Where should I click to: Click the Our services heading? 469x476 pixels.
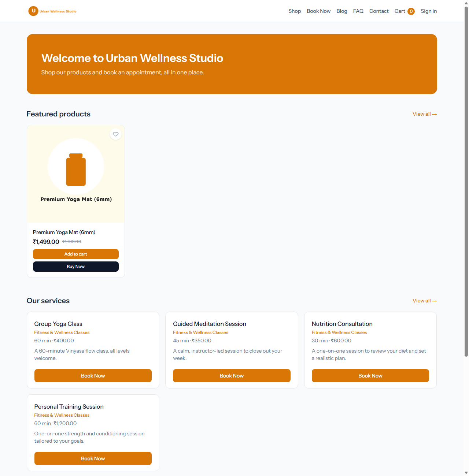pyautogui.click(x=48, y=301)
